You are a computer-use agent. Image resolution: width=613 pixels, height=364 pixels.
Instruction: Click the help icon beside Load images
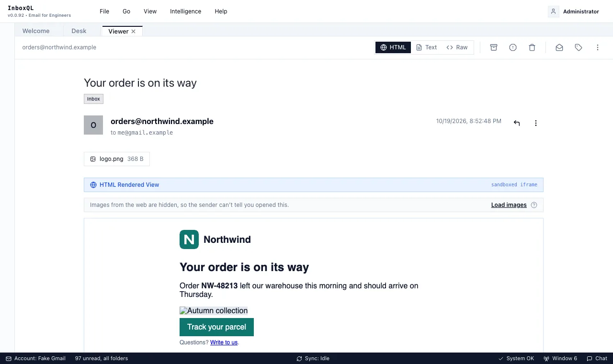pyautogui.click(x=534, y=205)
